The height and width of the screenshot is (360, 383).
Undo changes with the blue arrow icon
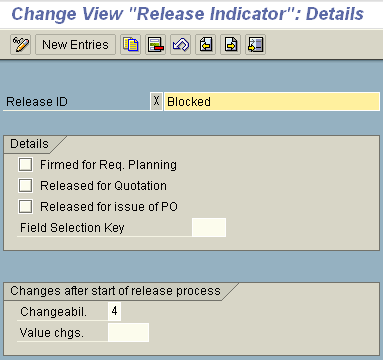coord(181,45)
